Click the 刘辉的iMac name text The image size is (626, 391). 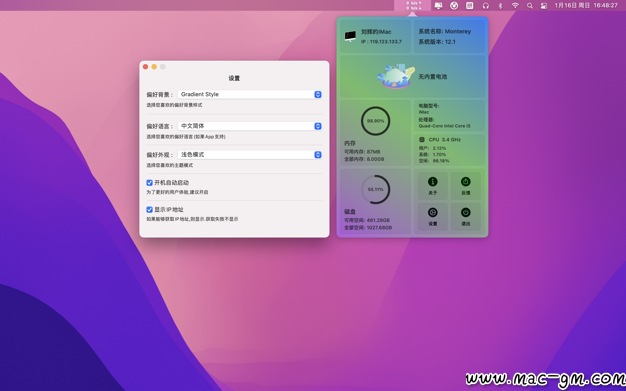pyautogui.click(x=376, y=32)
